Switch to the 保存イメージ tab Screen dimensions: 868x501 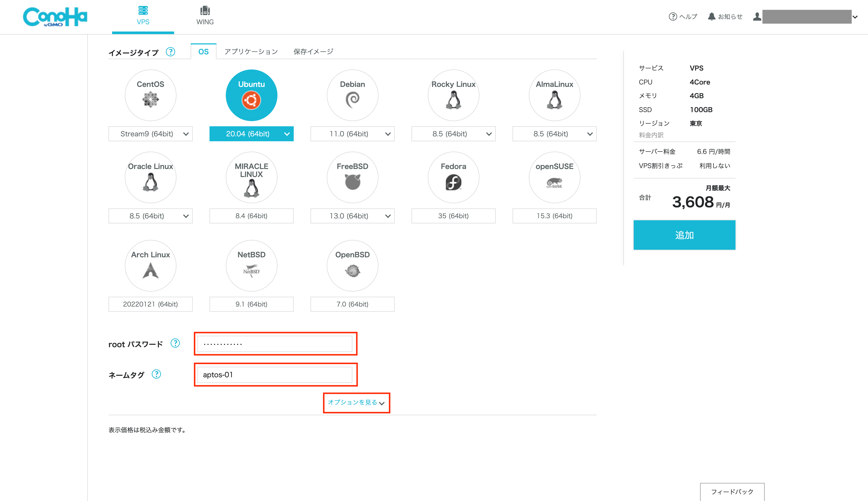313,52
